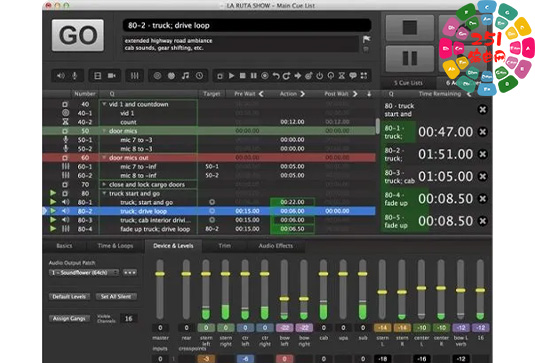Open the Audio Output Patch dropdown

[84, 273]
